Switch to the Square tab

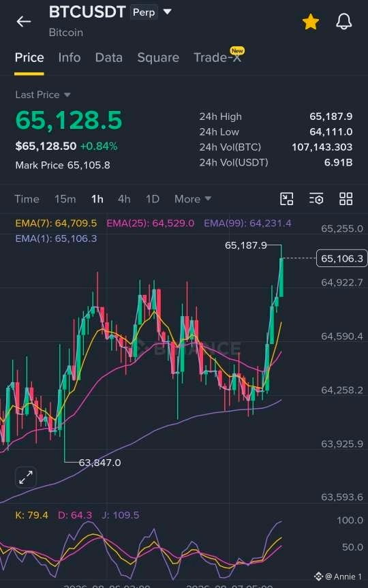coord(158,57)
